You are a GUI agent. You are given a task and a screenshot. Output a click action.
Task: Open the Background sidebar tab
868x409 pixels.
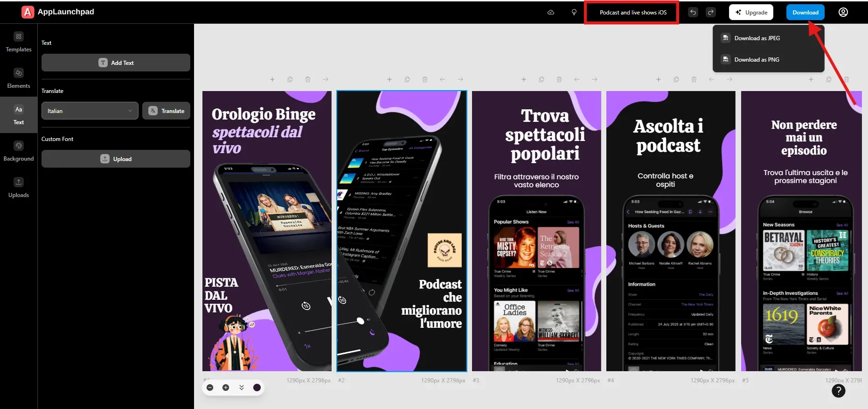point(19,151)
